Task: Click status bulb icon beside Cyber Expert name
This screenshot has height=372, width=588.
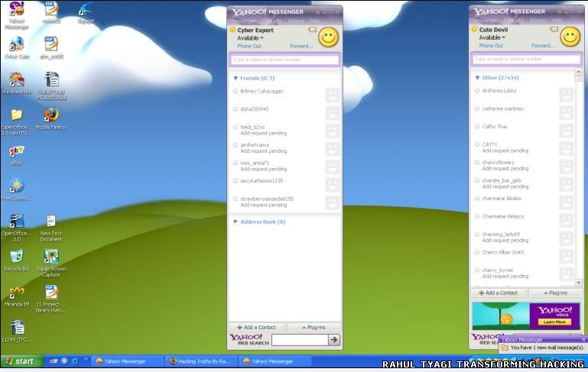Action: point(232,30)
